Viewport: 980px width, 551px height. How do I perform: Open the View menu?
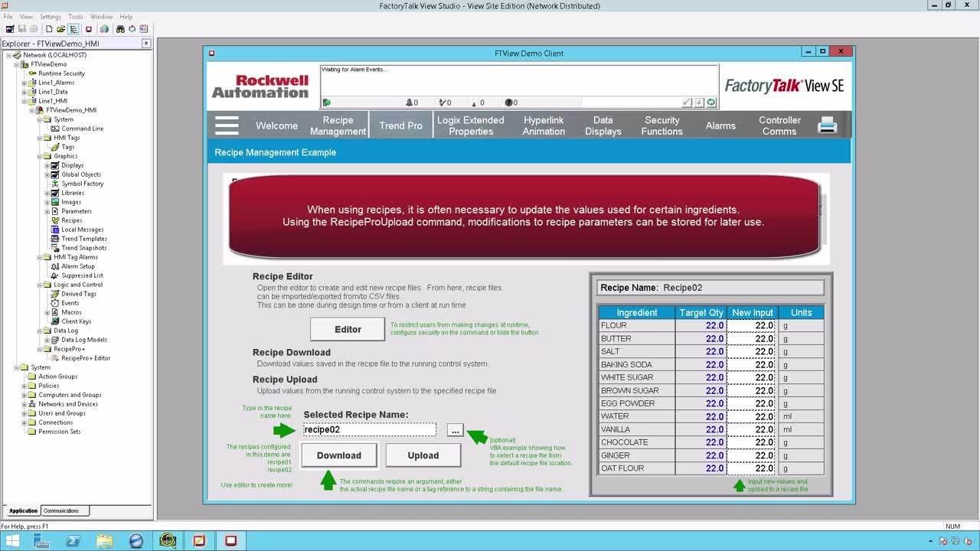[26, 16]
